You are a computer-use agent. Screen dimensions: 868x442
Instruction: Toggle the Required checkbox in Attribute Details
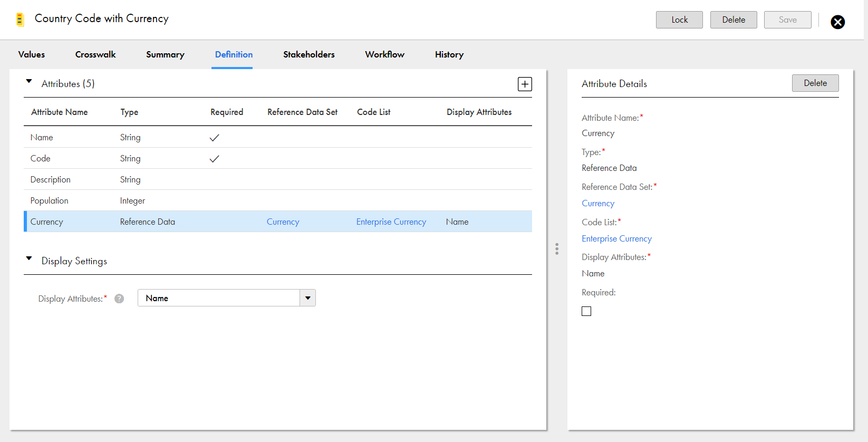click(586, 311)
